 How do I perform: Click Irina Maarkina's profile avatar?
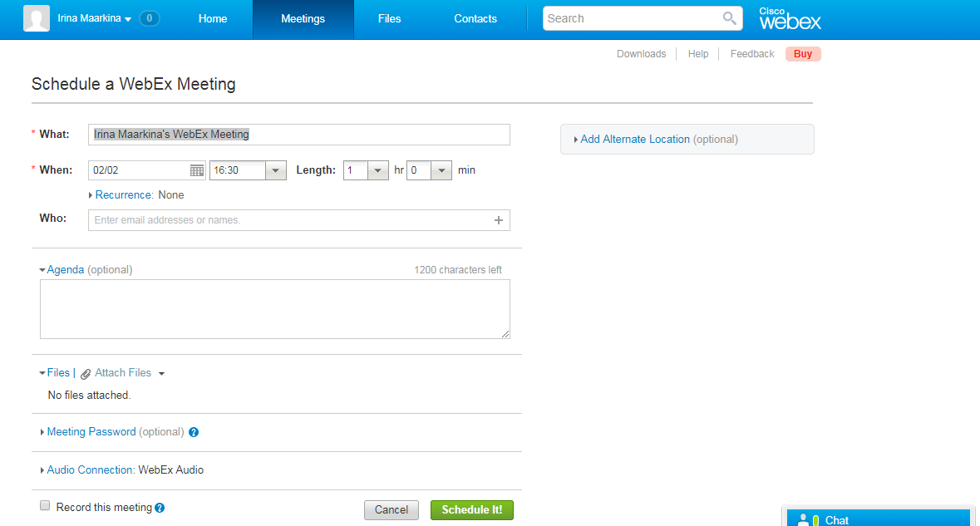point(35,17)
